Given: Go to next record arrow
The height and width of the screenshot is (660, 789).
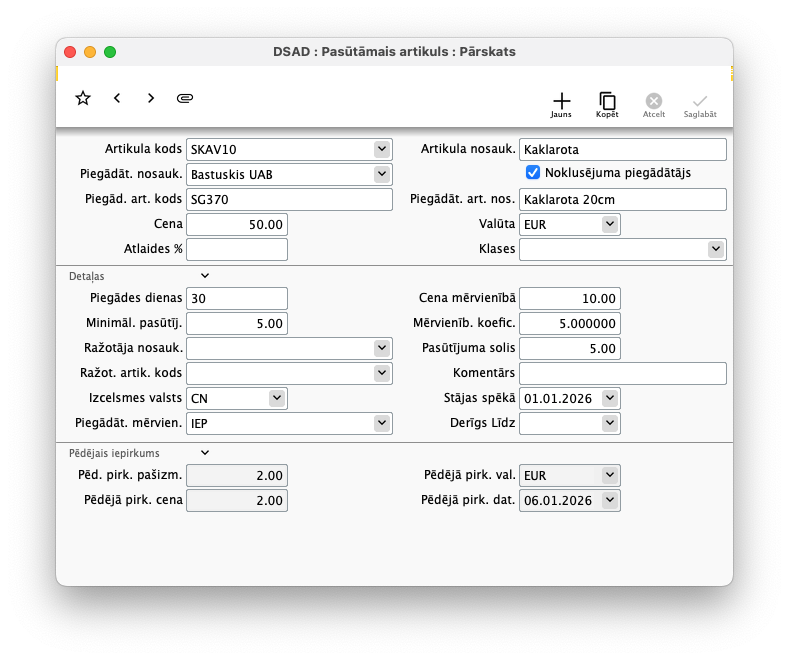Looking at the screenshot, I should point(151,98).
